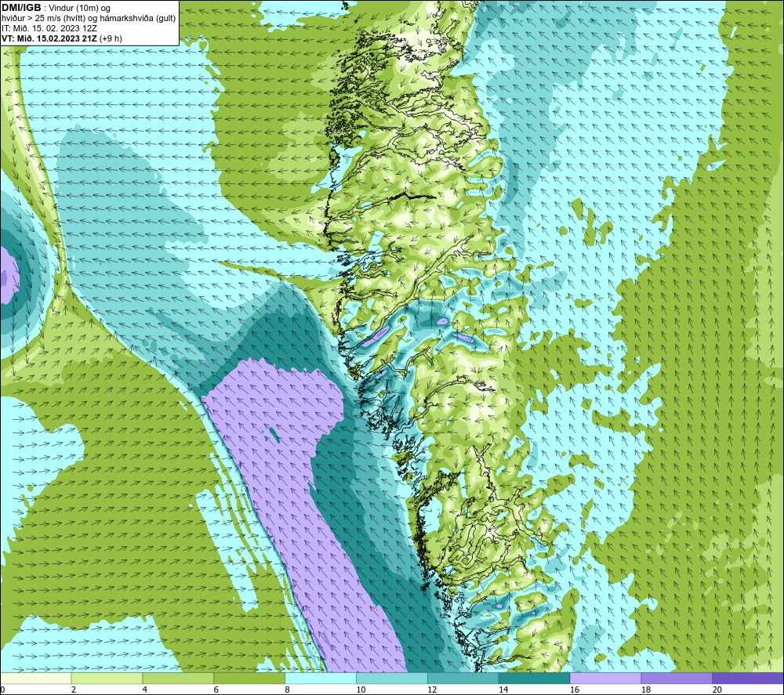Click the 10–12 m/s light teal legend swatch

(392, 678)
